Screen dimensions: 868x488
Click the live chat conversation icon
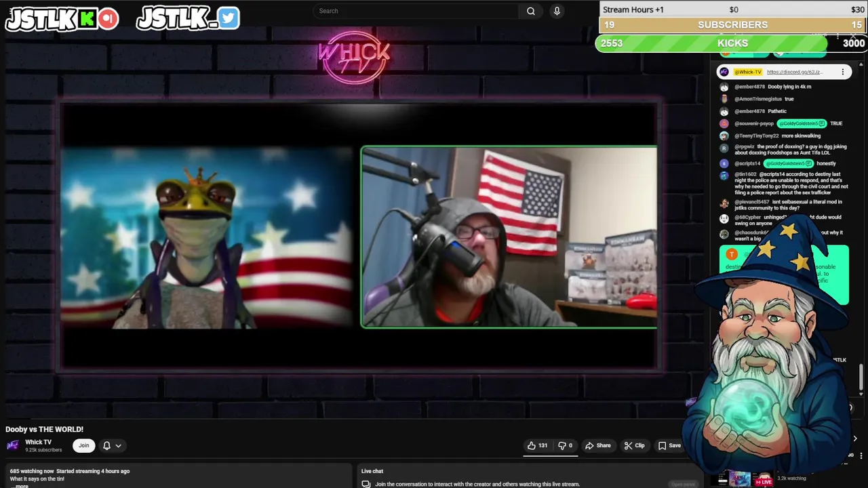pos(366,484)
